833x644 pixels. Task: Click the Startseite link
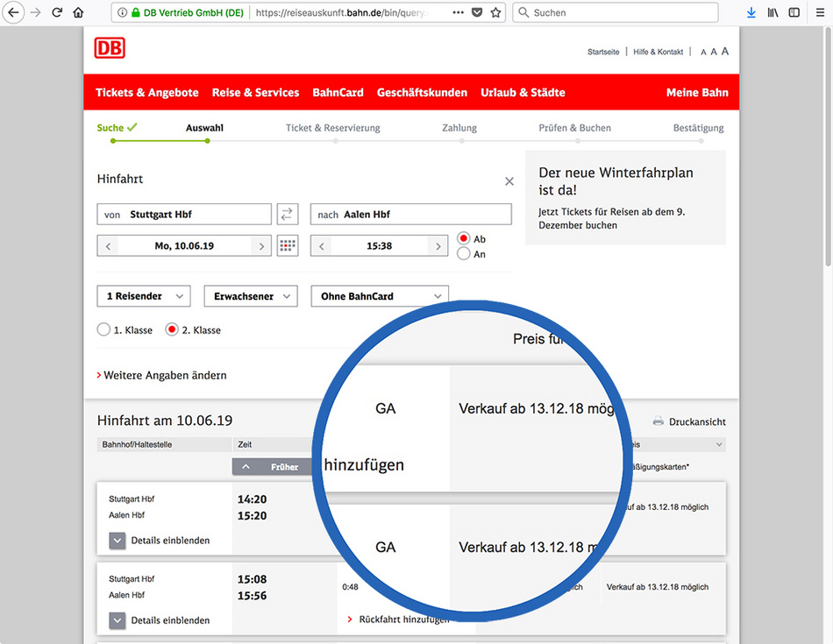603,52
